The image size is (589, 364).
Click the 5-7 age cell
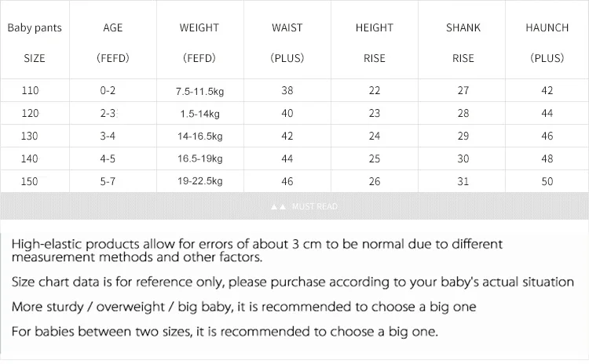tap(108, 182)
